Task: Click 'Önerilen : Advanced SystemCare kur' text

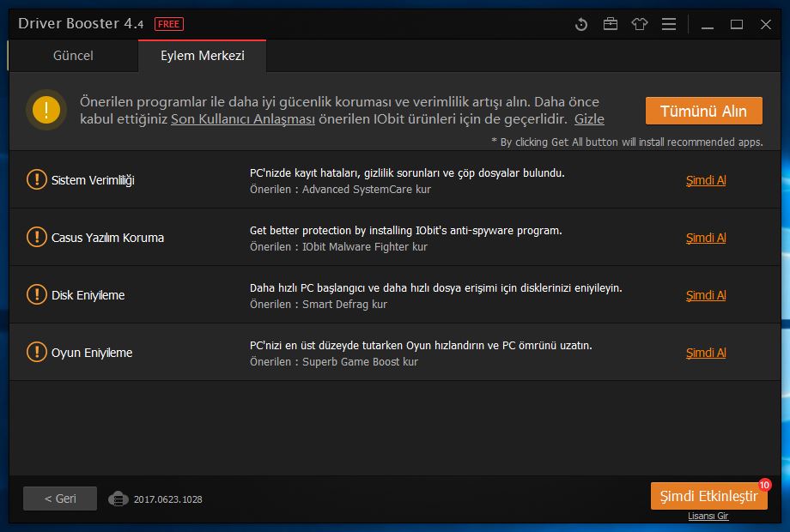Action: click(340, 190)
